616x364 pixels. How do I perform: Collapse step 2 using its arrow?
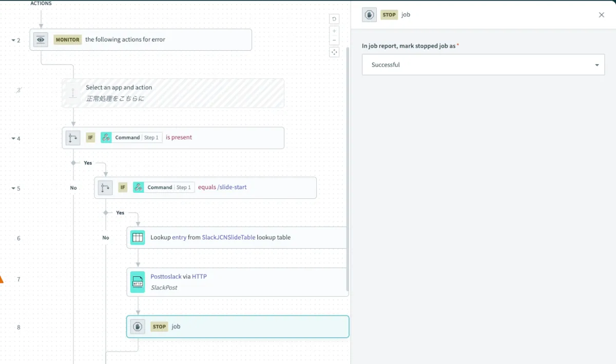[13, 39]
